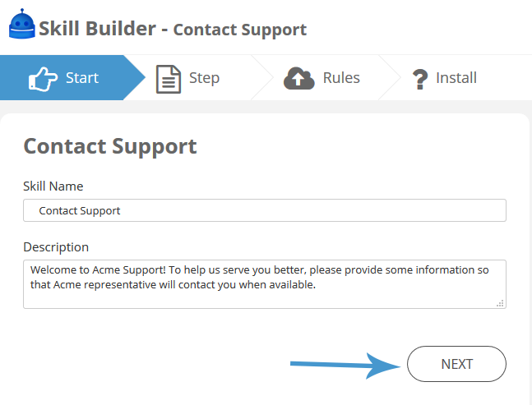Click the question mark icon beside Install
This screenshot has height=405, width=532.
(420, 79)
